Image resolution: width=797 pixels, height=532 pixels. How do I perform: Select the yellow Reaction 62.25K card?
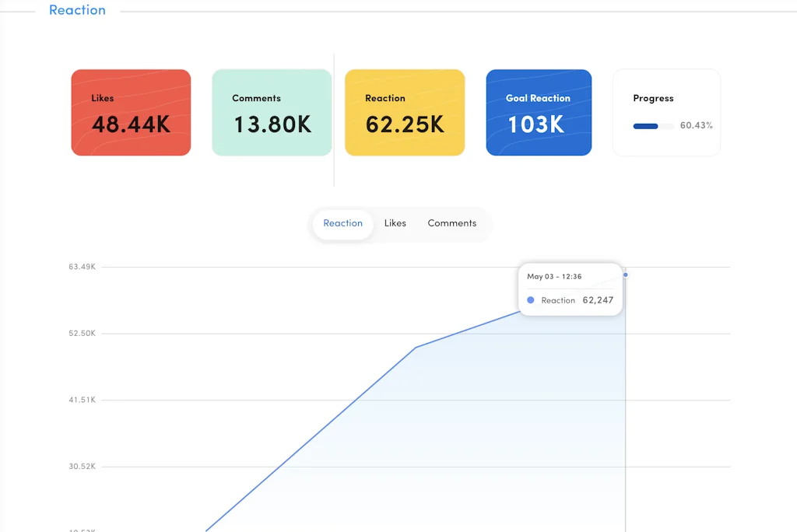(405, 113)
